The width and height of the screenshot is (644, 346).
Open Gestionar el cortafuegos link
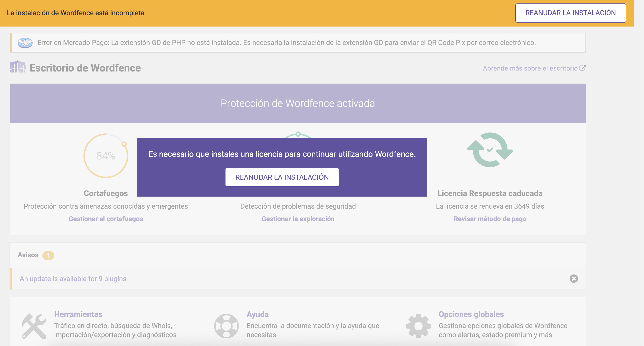[x=106, y=219]
